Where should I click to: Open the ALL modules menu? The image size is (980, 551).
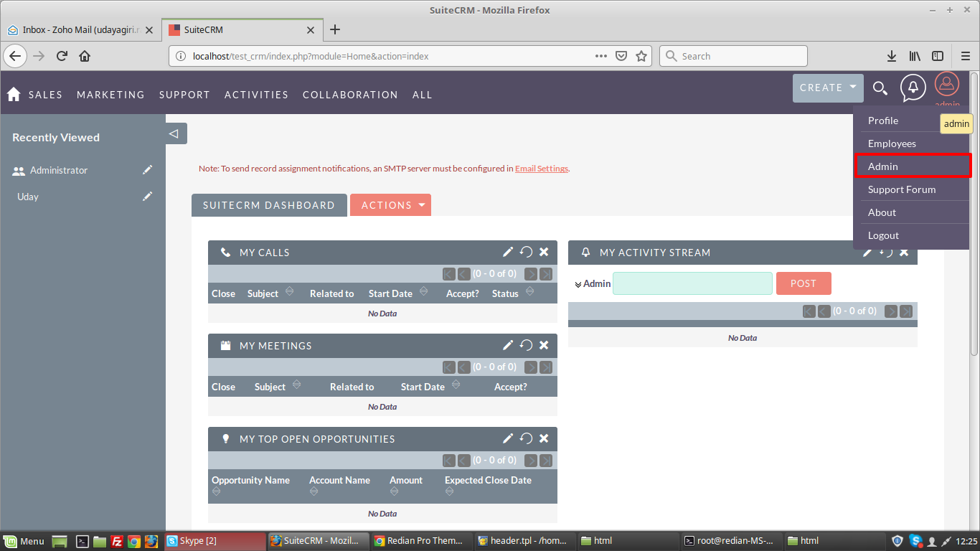423,95
